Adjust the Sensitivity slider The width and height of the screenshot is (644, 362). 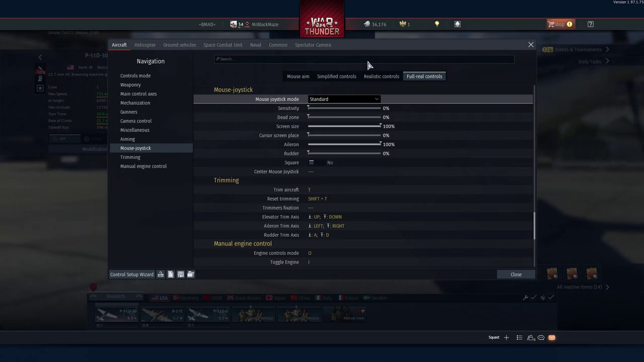point(344,108)
